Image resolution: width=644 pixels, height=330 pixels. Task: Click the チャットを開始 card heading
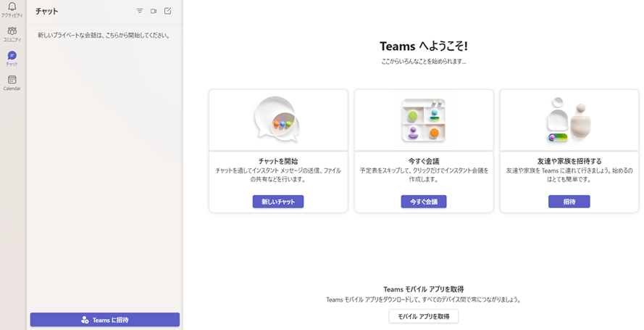coord(278,161)
